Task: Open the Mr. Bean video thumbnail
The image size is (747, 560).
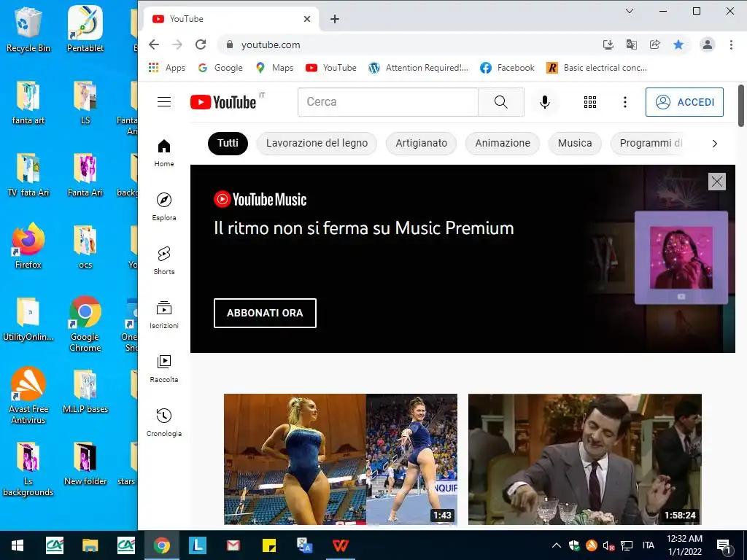Action: pos(585,459)
